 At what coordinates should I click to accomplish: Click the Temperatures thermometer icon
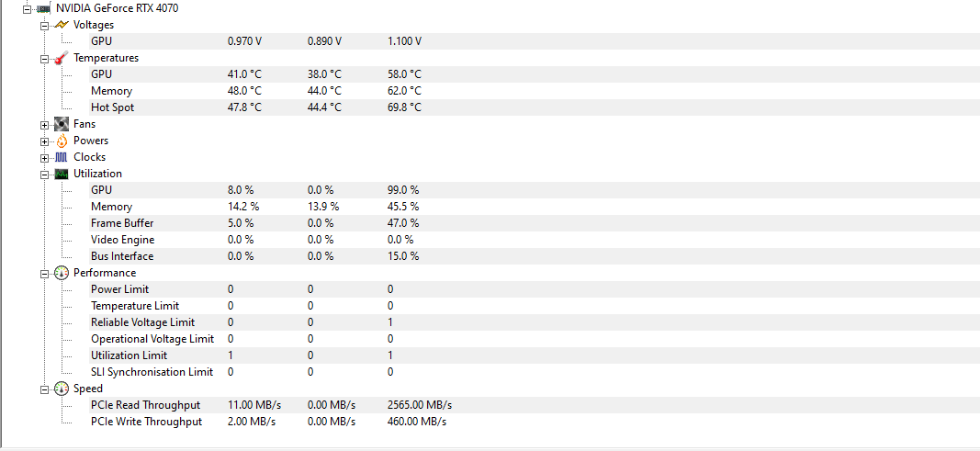click(62, 58)
